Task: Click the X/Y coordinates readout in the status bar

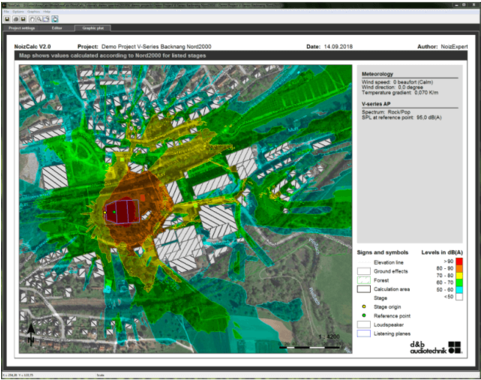Action: [x=18, y=375]
